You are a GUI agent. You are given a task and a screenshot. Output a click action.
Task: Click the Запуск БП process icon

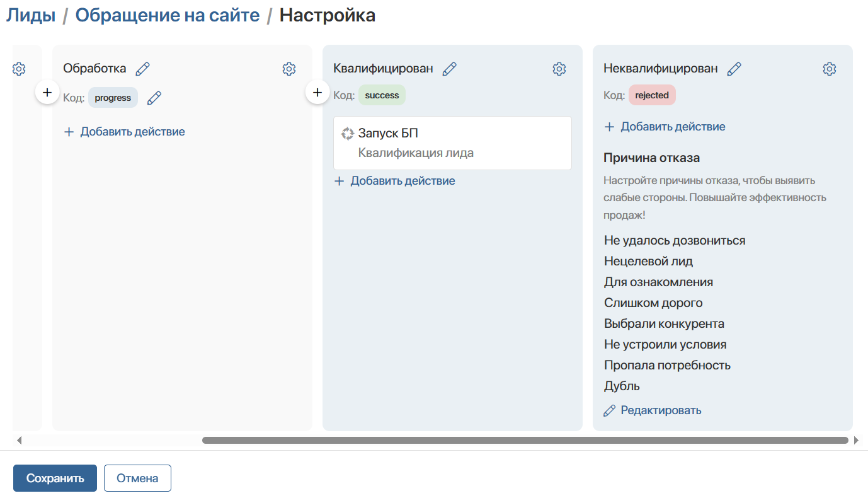coord(348,134)
